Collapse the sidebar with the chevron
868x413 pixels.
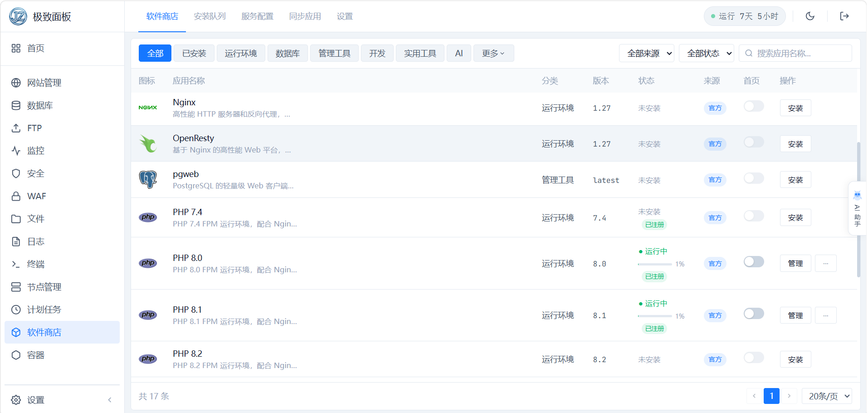pyautogui.click(x=110, y=400)
